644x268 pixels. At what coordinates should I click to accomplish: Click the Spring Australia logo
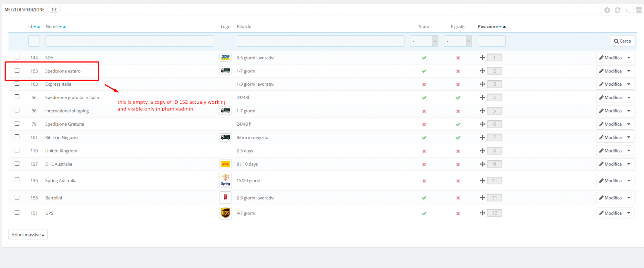pyautogui.click(x=225, y=180)
